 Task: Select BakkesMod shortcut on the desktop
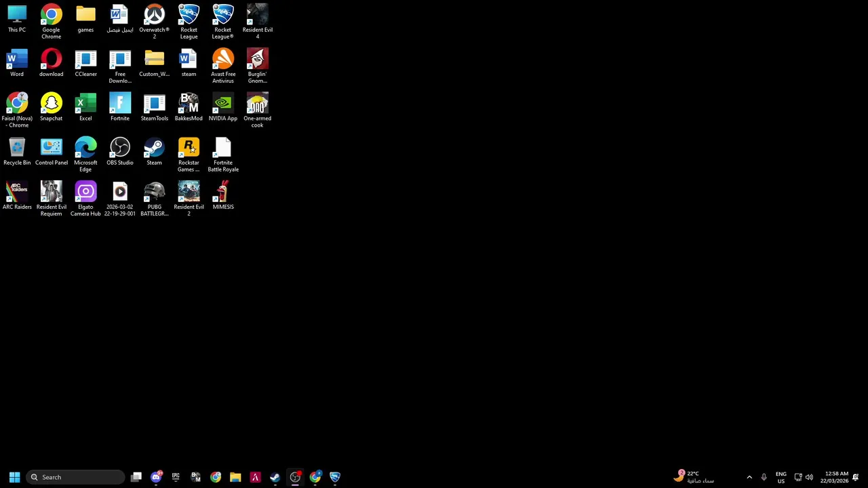point(189,108)
